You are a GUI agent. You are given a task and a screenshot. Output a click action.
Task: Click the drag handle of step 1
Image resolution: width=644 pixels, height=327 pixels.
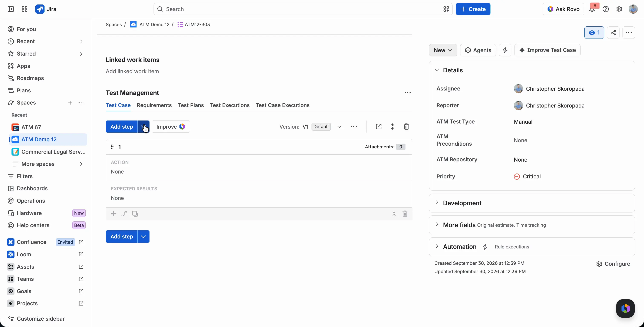pyautogui.click(x=112, y=147)
